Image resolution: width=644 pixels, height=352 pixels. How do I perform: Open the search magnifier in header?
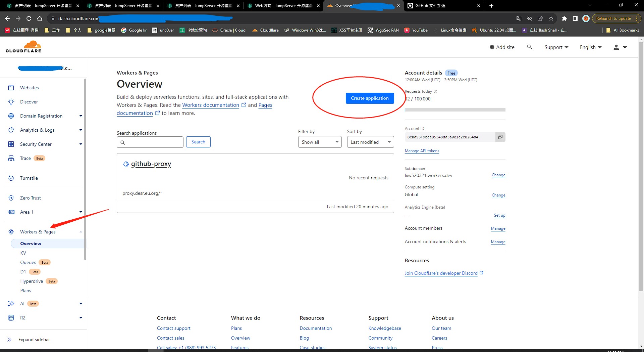pos(530,47)
